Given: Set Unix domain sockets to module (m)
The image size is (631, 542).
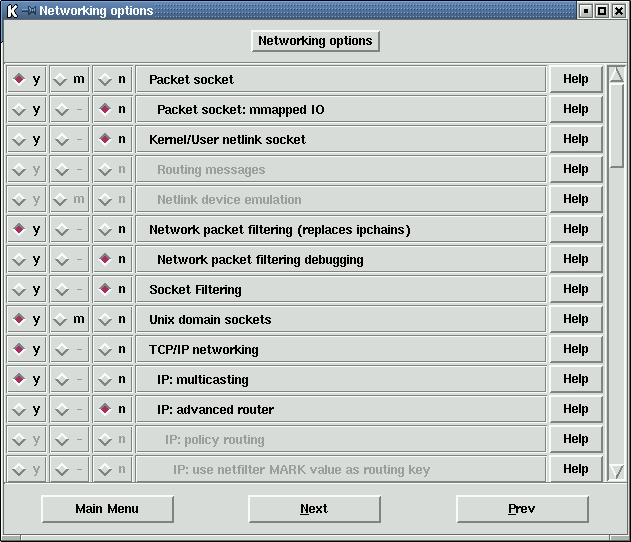Looking at the screenshot, I should point(69,319).
